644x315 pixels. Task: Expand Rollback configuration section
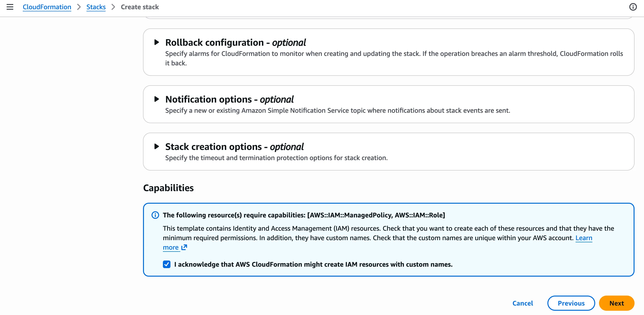tap(157, 42)
